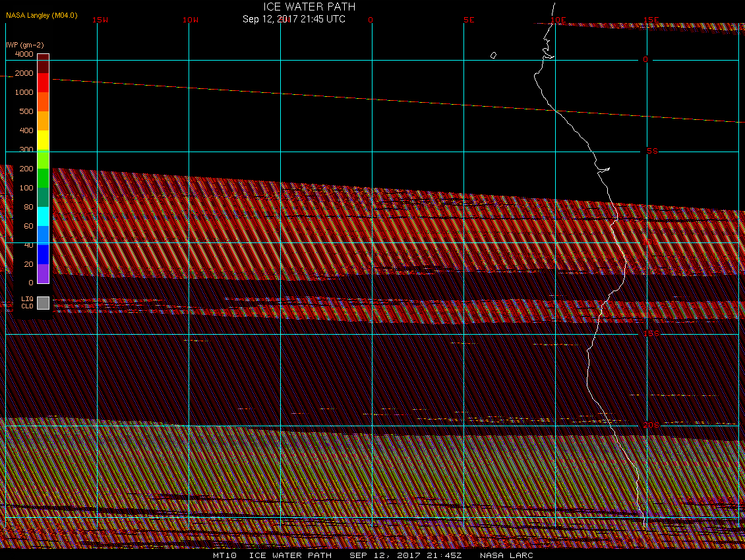Click the 15W longitude label
Screen dimensions: 745x560
tap(100, 20)
